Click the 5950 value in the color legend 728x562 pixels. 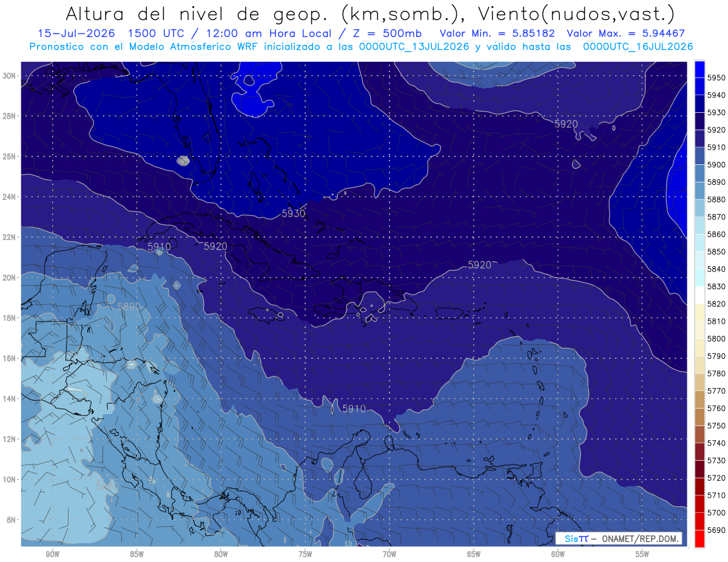point(716,78)
